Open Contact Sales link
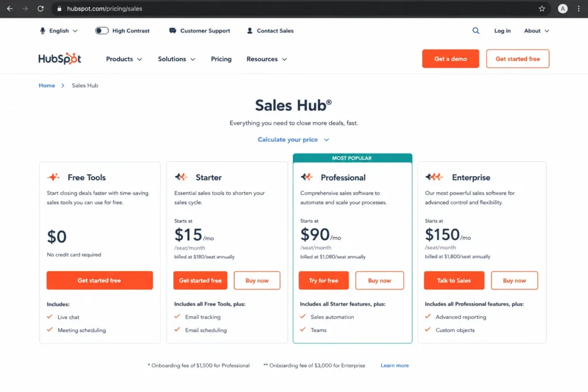 point(275,31)
